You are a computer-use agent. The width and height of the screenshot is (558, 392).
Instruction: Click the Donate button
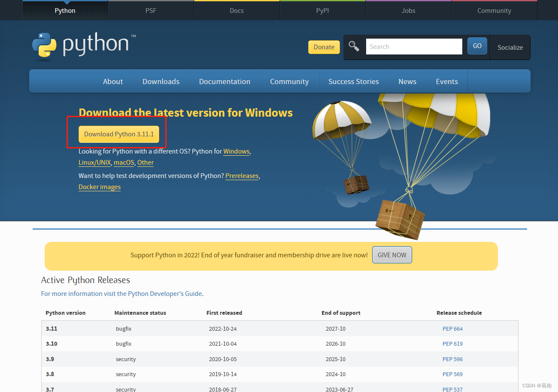(324, 47)
